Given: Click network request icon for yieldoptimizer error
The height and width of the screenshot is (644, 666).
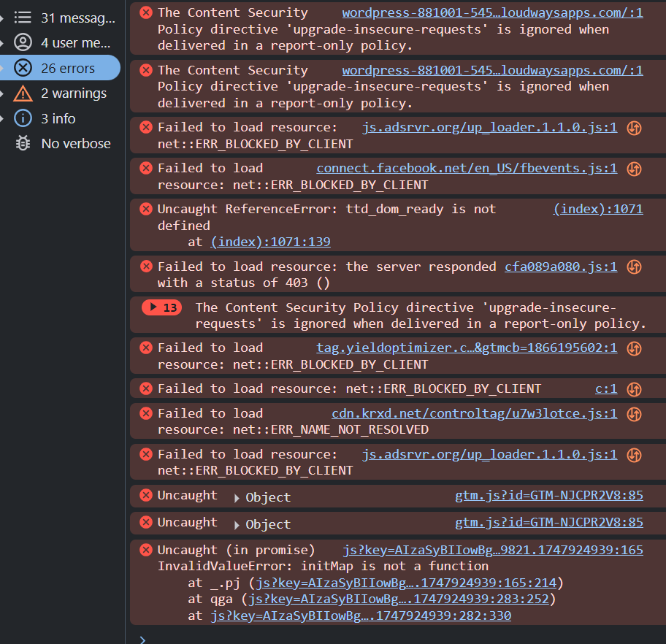Looking at the screenshot, I should 634,348.
